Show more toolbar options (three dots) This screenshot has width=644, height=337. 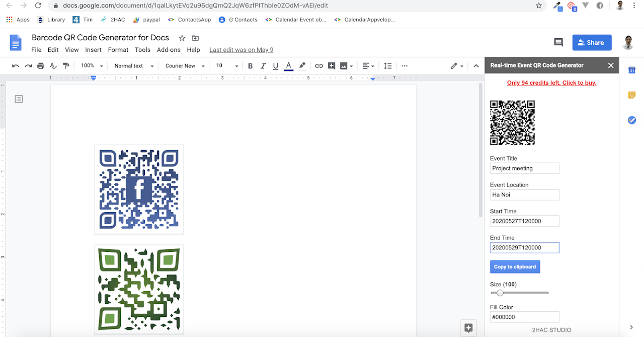[405, 66]
